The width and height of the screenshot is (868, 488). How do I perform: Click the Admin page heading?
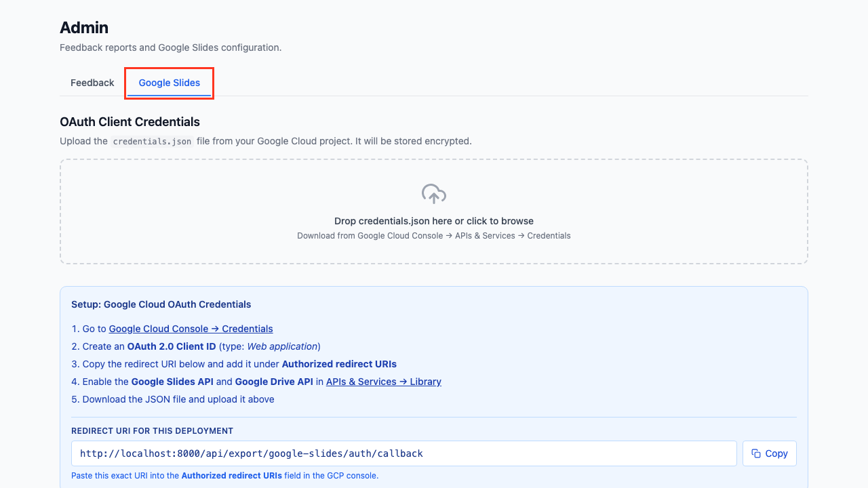84,28
